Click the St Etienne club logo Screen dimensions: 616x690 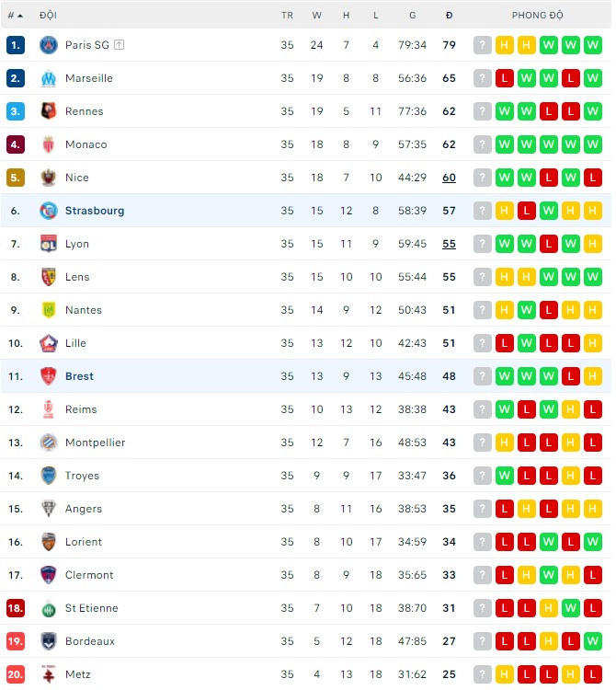pyautogui.click(x=49, y=608)
